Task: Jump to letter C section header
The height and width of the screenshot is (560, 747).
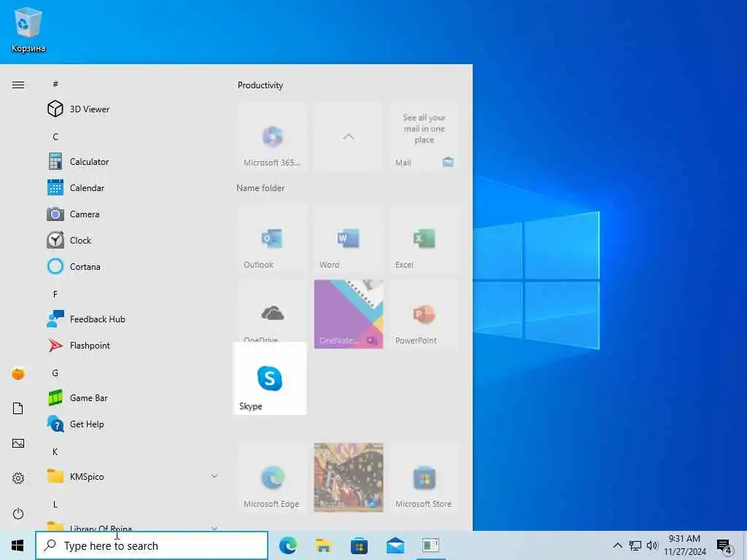Action: (x=55, y=136)
